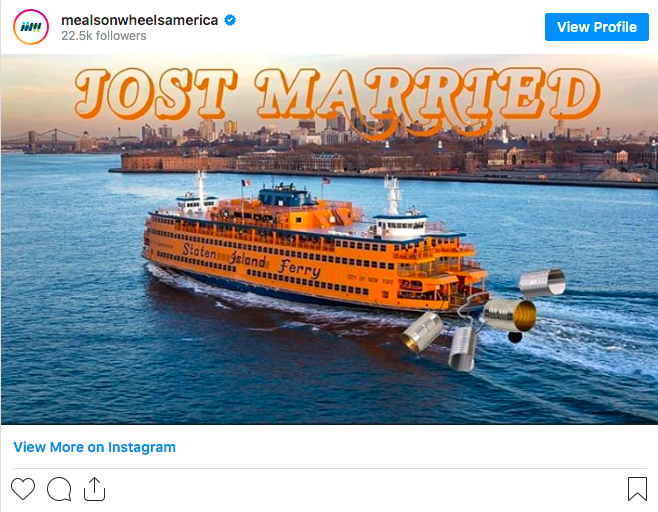Click the blue pilothouse atop the ferry

(x=285, y=196)
